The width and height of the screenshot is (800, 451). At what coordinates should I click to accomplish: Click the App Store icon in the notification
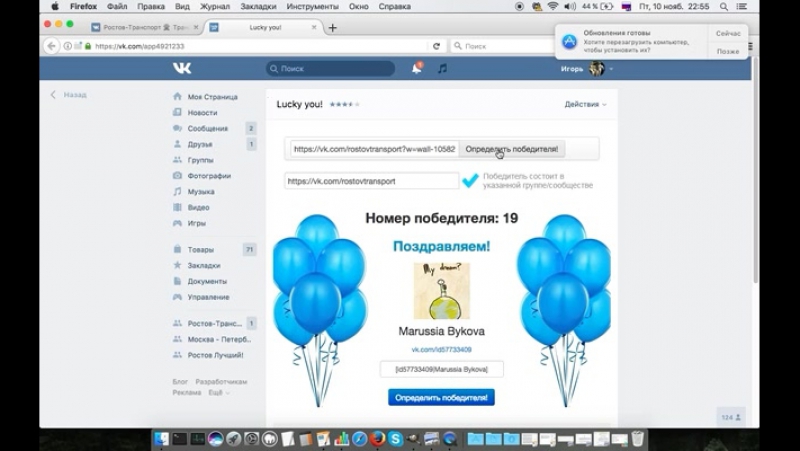(569, 41)
